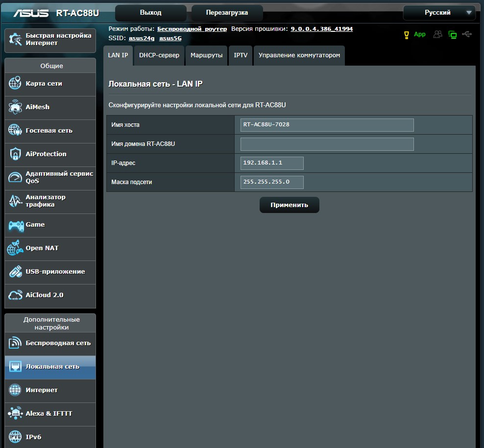
Task: Open the Open NAT sidebar icon
Action: coord(15,249)
